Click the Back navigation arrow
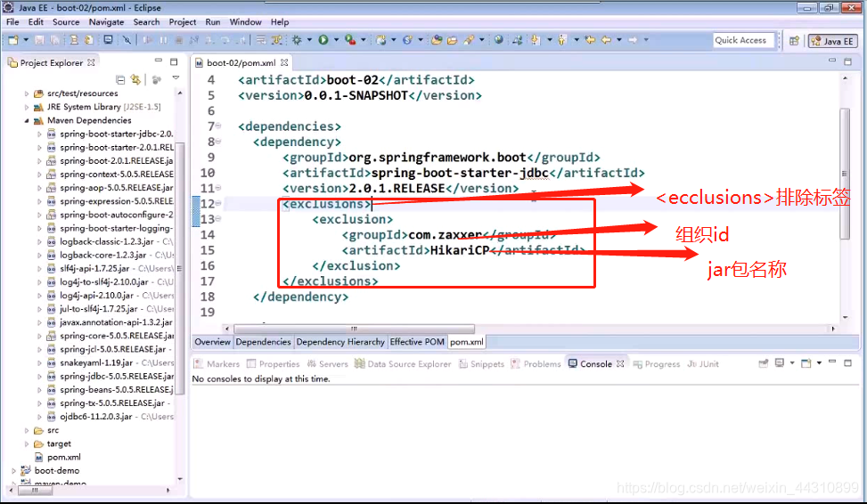This screenshot has height=504, width=867. (606, 40)
